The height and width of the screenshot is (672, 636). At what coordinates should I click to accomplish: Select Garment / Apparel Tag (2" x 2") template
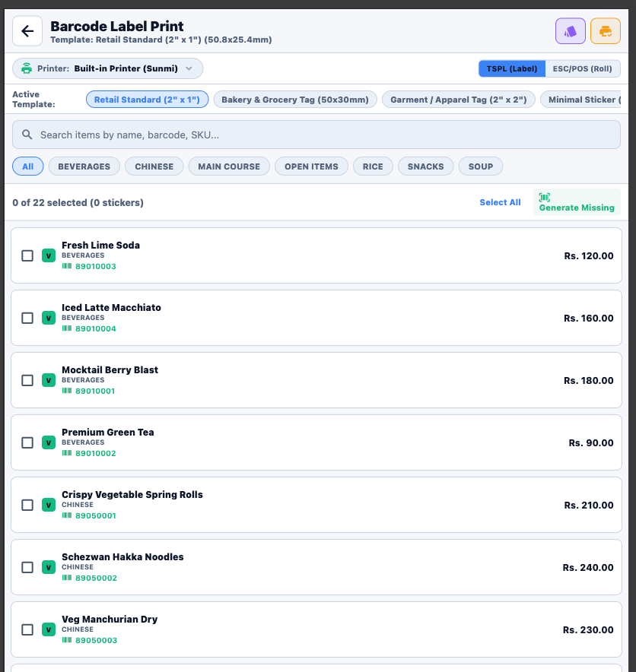coord(459,100)
